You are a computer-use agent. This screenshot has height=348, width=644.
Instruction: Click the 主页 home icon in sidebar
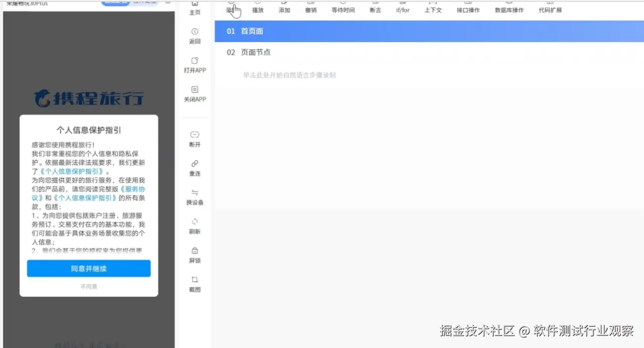tap(195, 4)
